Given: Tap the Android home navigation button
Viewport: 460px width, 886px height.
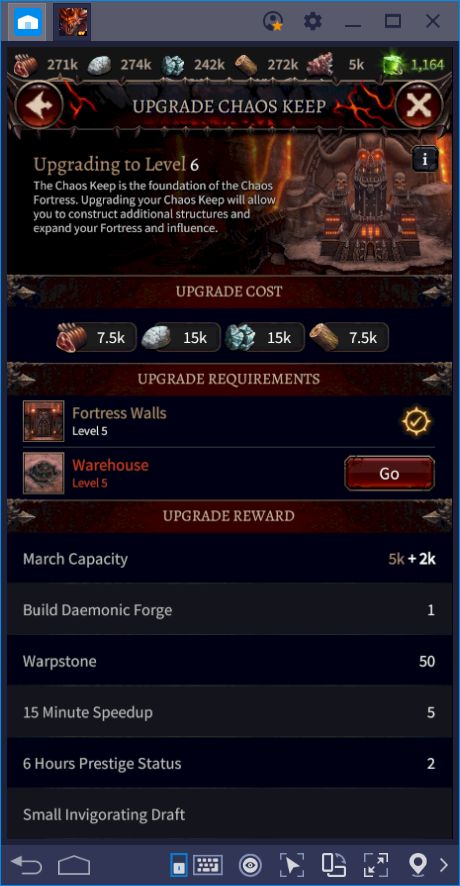Looking at the screenshot, I should click(74, 865).
